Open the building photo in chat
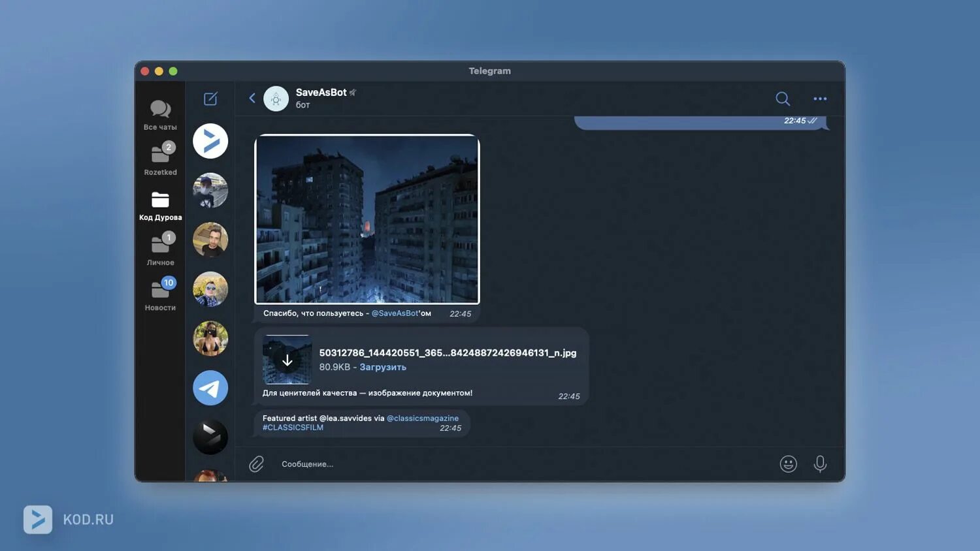This screenshot has width=980, height=551. point(367,219)
